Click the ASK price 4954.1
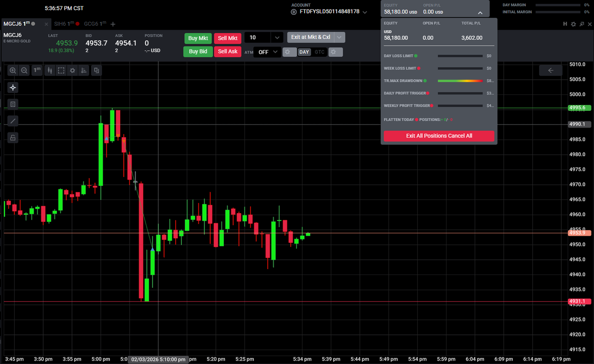Viewport: 594px width, 364px height. (126, 43)
